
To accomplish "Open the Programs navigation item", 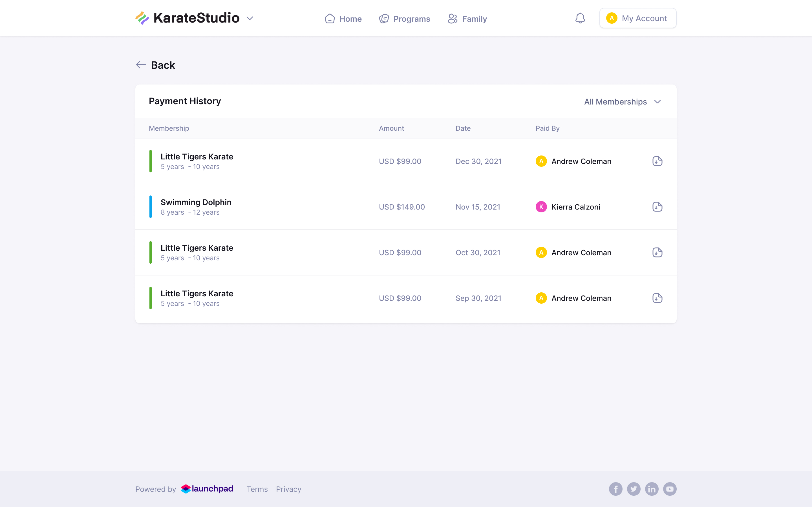I will (404, 19).
